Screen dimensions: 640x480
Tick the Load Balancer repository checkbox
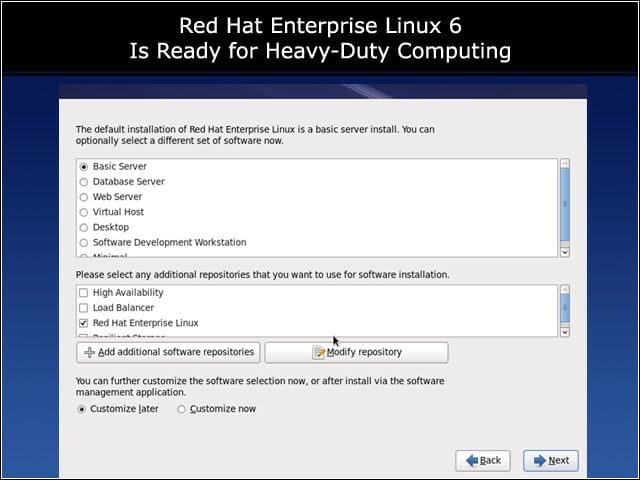pos(83,308)
